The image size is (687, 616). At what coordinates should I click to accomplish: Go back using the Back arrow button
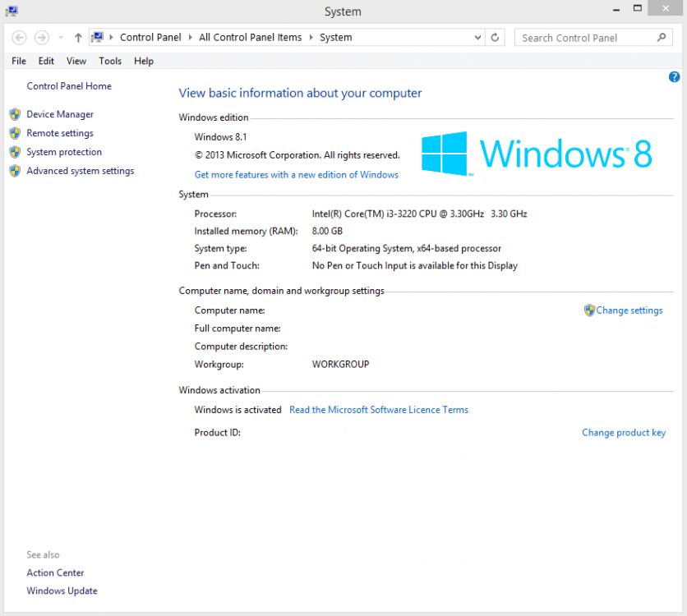point(20,38)
